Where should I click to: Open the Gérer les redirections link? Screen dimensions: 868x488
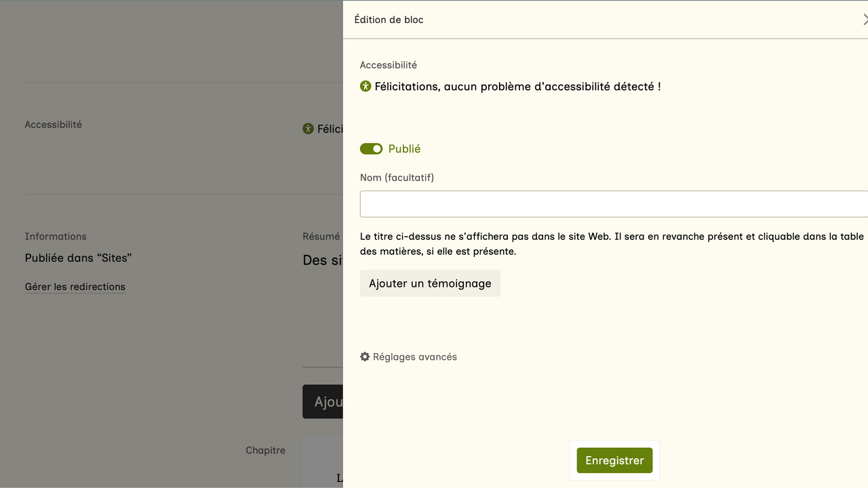click(x=75, y=287)
